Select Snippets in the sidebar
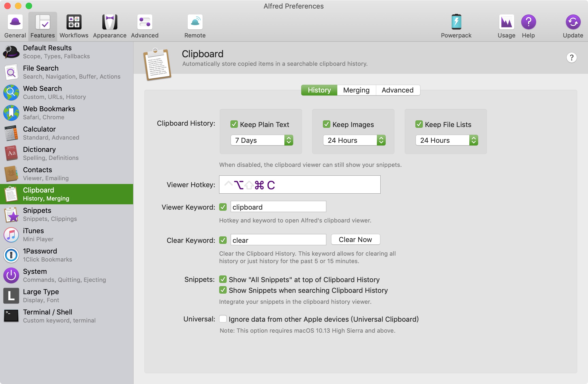This screenshot has height=384, width=588. point(67,214)
